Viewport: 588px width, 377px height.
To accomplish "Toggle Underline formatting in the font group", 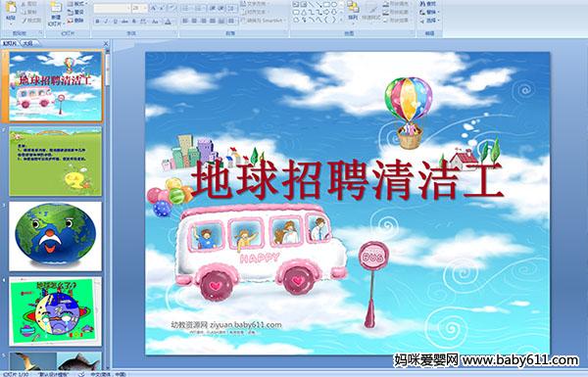I will [x=115, y=22].
